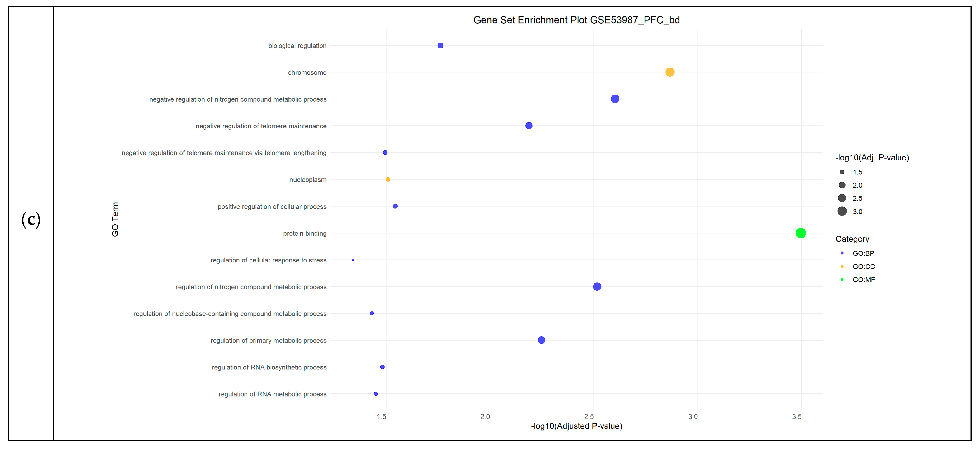Click the GO:CC orange legend swatch
Image resolution: width=980 pixels, height=449 pixels.
[842, 266]
